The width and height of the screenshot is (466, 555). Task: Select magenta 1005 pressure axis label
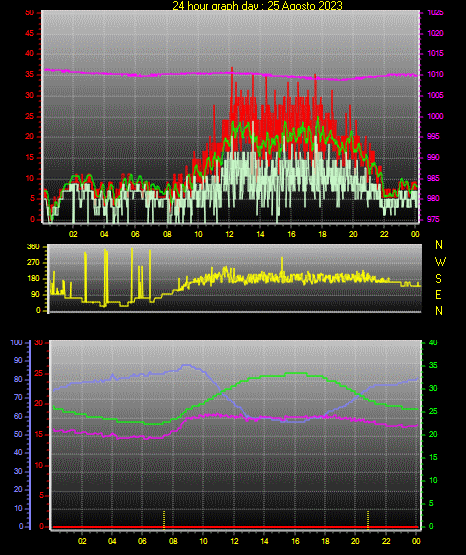pos(435,95)
